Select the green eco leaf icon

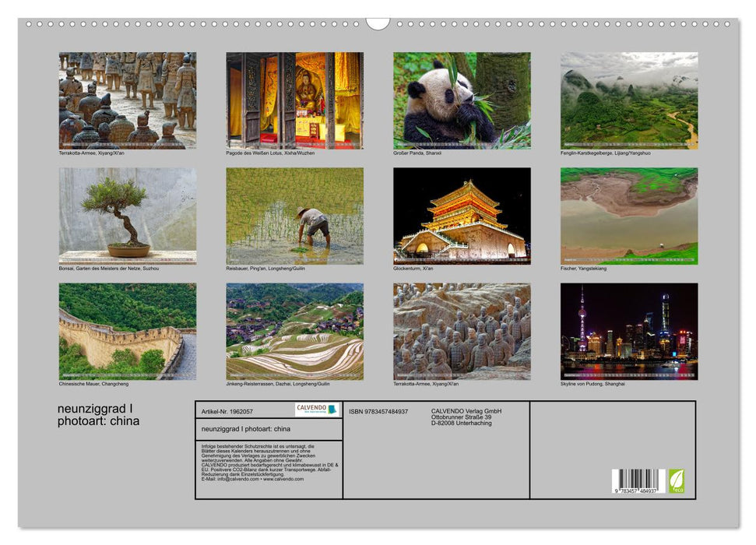tap(677, 482)
